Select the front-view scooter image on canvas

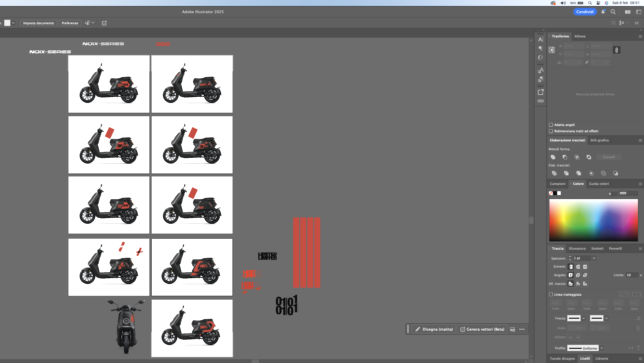point(126,326)
